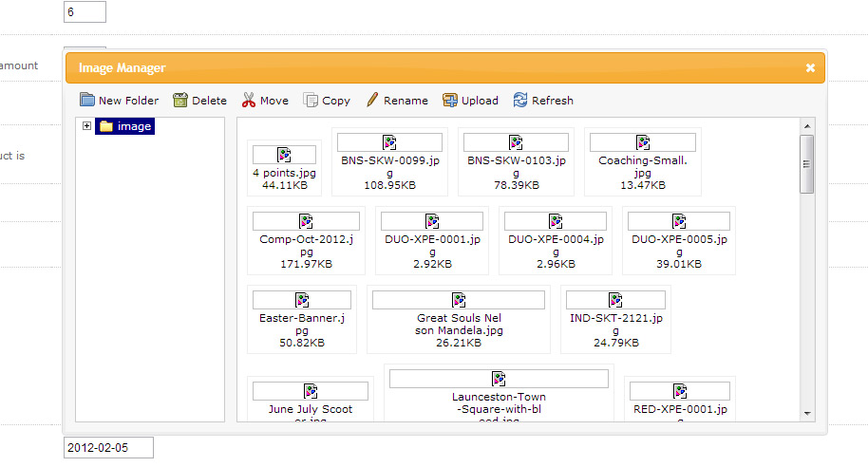This screenshot has width=868, height=467.
Task: Select the image folder icon in tree
Action: [x=106, y=126]
